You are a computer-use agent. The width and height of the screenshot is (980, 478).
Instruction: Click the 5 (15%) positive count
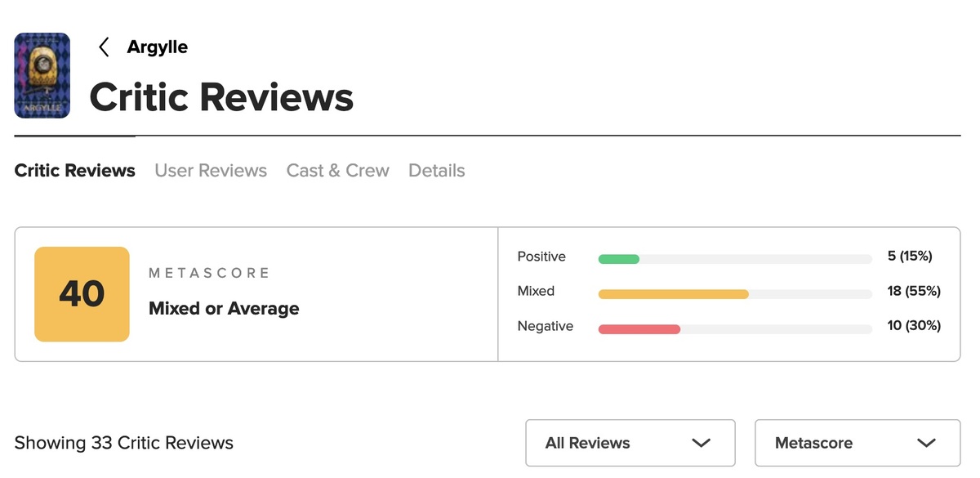pos(910,257)
